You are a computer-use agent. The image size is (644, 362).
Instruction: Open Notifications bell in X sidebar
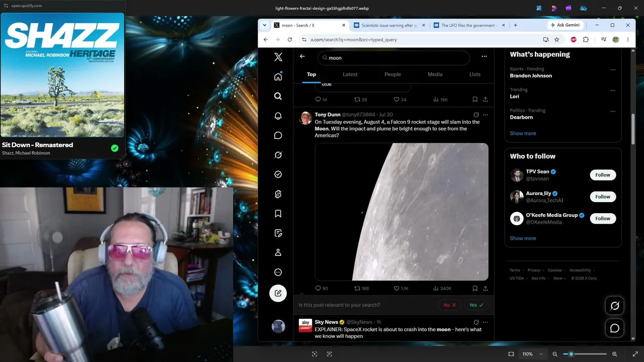(278, 116)
